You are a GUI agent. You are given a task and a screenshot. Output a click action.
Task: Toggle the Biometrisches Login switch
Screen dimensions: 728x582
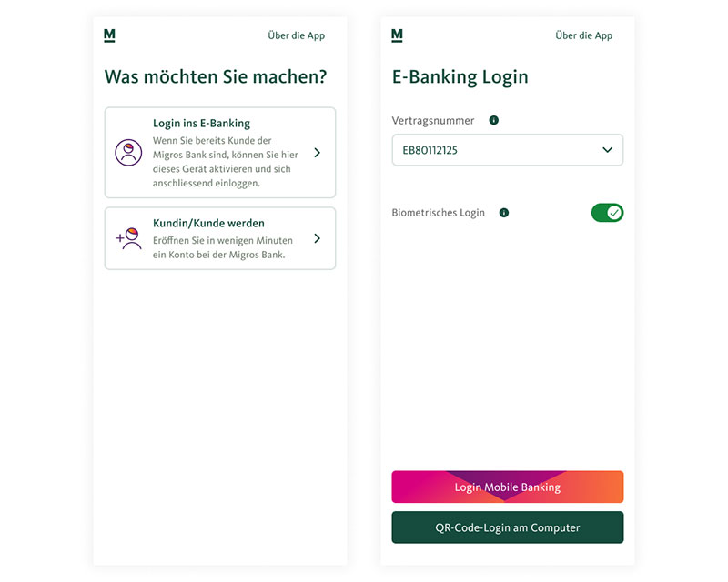[x=607, y=213]
